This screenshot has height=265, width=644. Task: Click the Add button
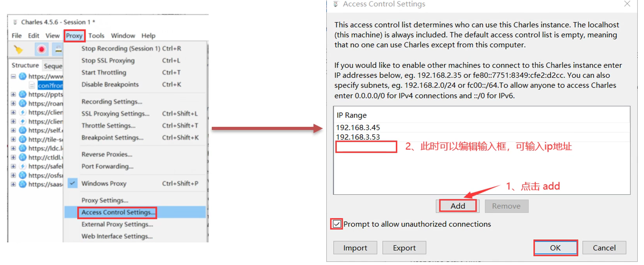coord(458,206)
